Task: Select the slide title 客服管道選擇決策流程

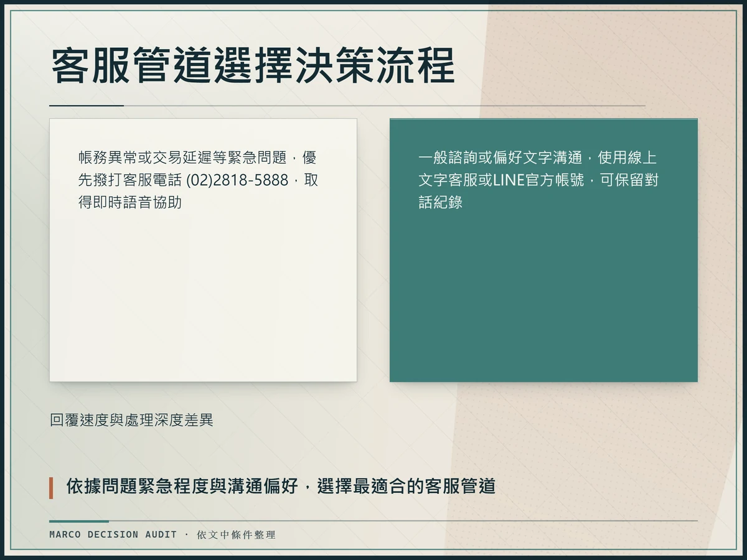Action: 253,66
